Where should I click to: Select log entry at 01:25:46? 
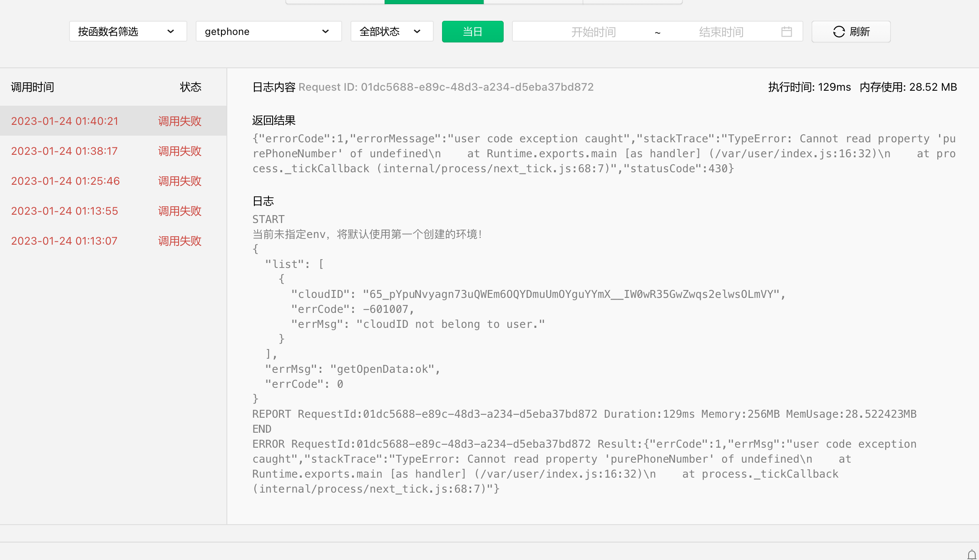(65, 181)
